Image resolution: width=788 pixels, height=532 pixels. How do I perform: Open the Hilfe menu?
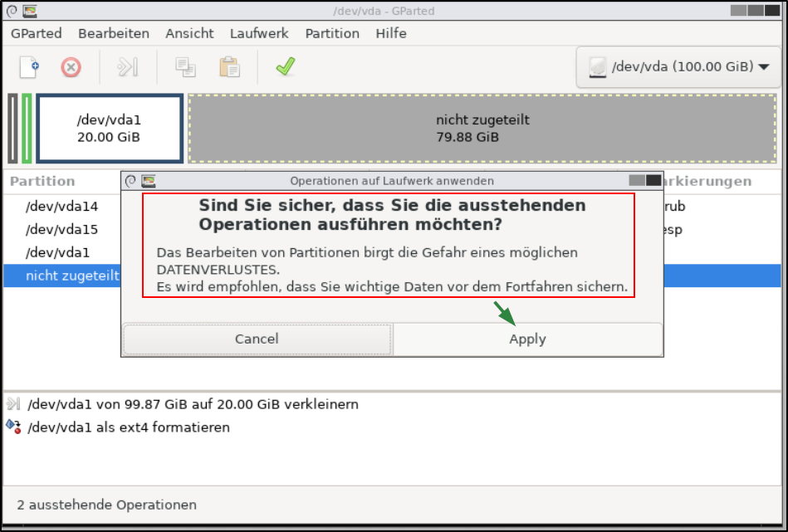pyautogui.click(x=390, y=33)
